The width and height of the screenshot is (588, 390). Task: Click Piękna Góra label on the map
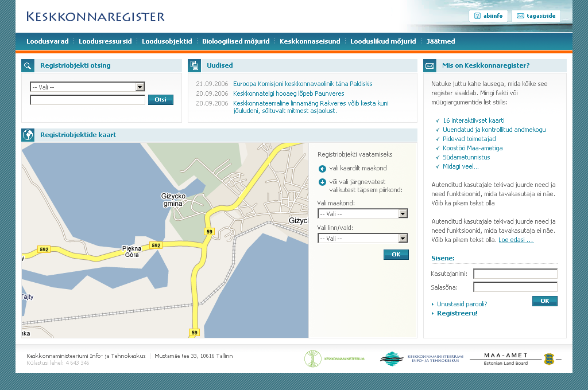click(131, 251)
